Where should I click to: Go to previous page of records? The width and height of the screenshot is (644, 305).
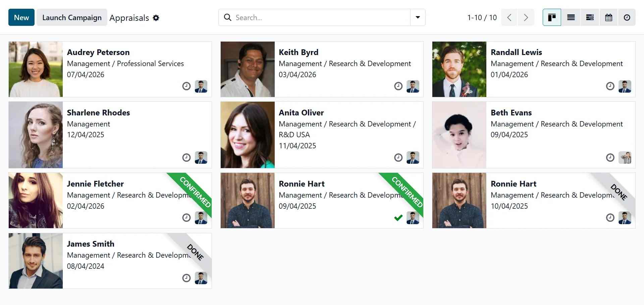[509, 17]
